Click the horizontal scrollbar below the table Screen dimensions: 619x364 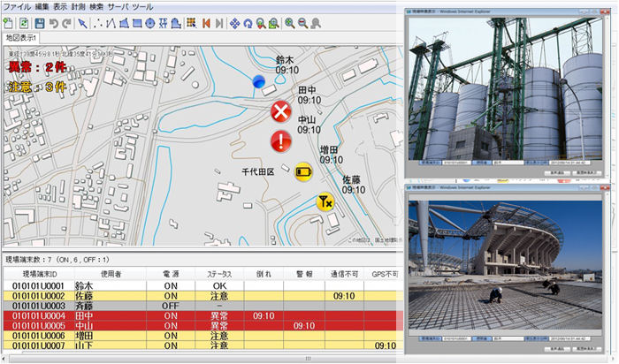coord(305,359)
